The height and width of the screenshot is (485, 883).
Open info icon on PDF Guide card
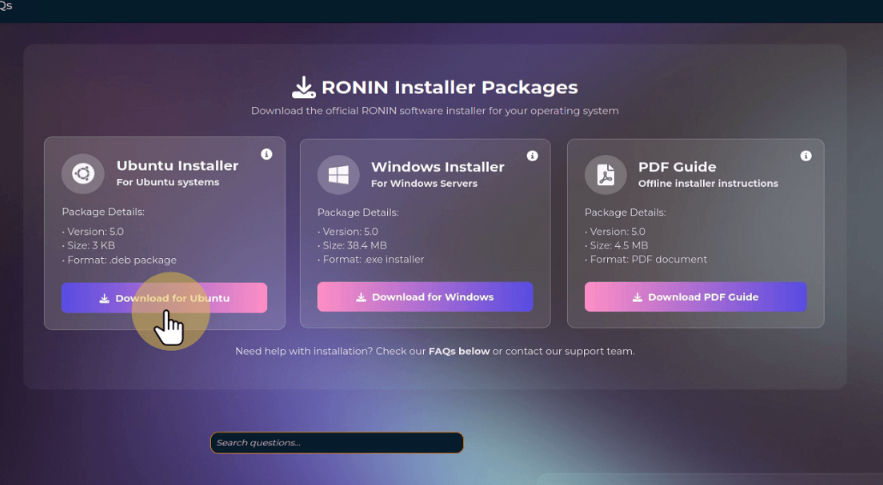click(806, 156)
